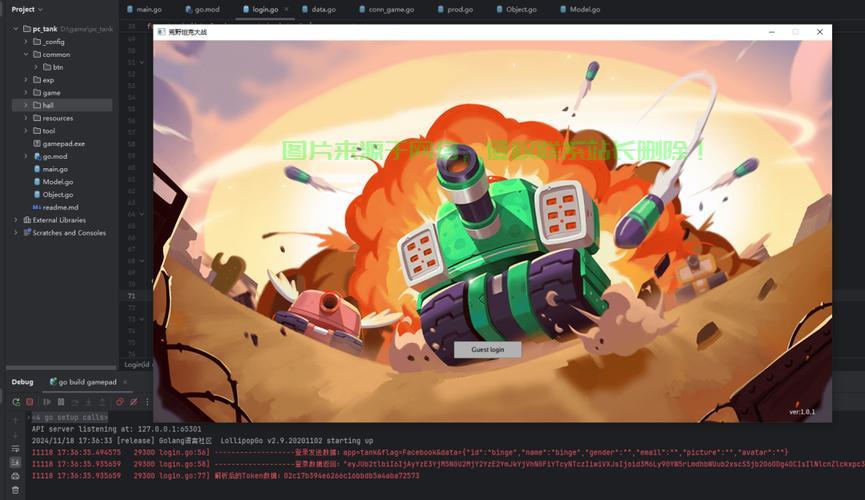Open View Breakpoints red icon
Screen dimensions: 865x500
[x=120, y=402]
